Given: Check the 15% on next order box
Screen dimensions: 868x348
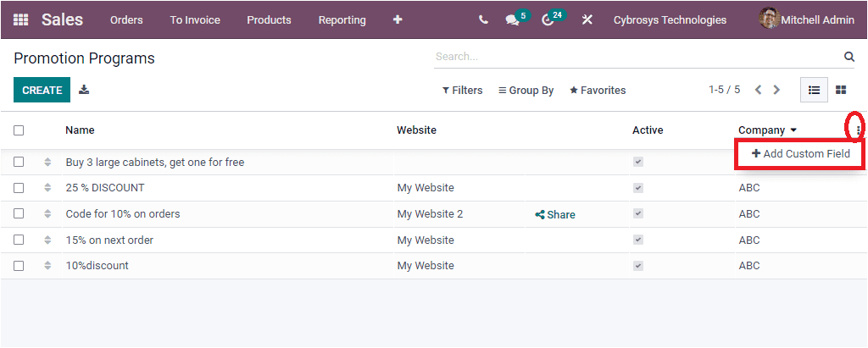Looking at the screenshot, I should (x=19, y=240).
